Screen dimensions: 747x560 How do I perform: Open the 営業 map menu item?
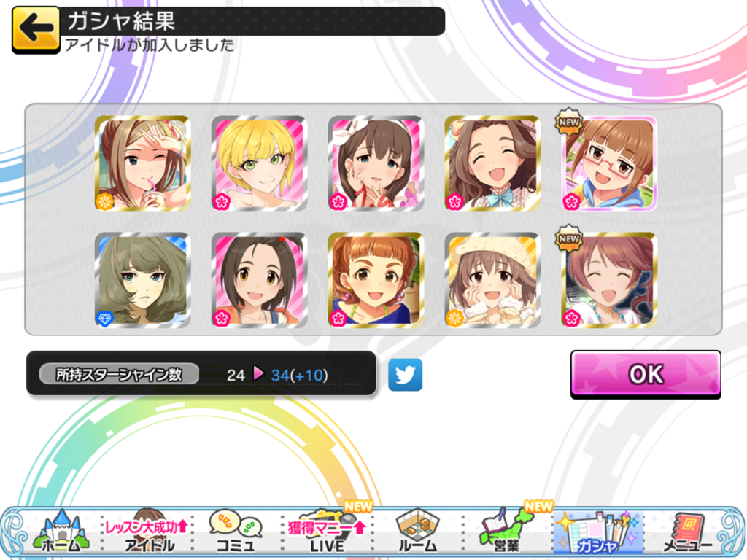click(x=506, y=532)
